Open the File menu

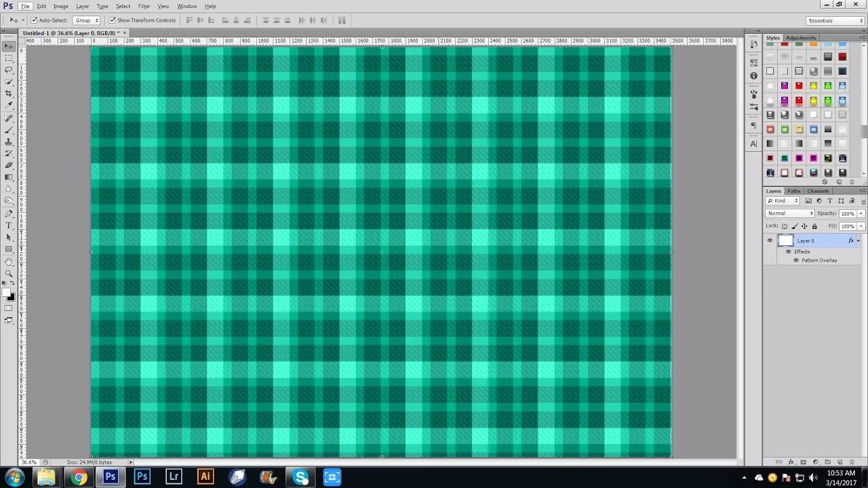pos(25,6)
